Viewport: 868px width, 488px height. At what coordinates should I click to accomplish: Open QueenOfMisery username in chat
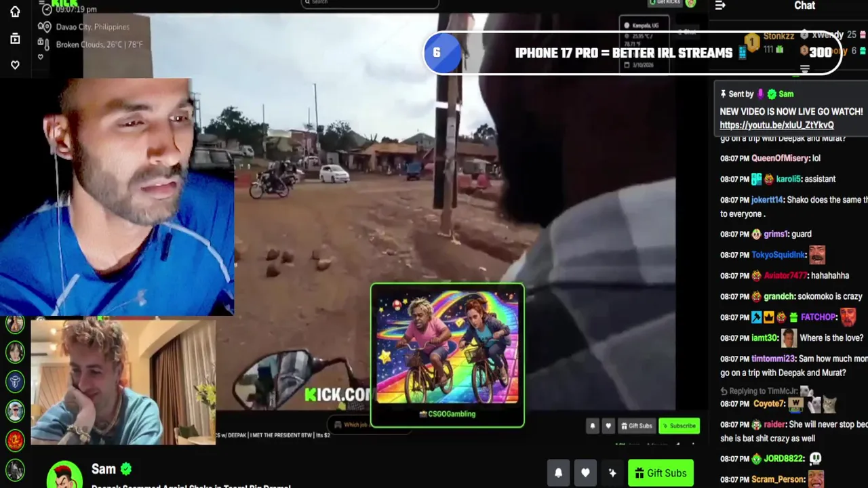(x=781, y=159)
